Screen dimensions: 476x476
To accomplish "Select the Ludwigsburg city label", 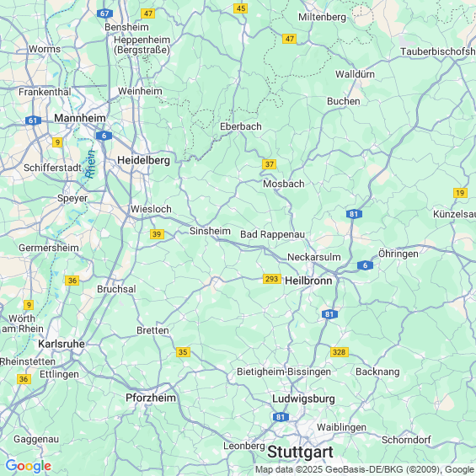I will pos(303,398).
